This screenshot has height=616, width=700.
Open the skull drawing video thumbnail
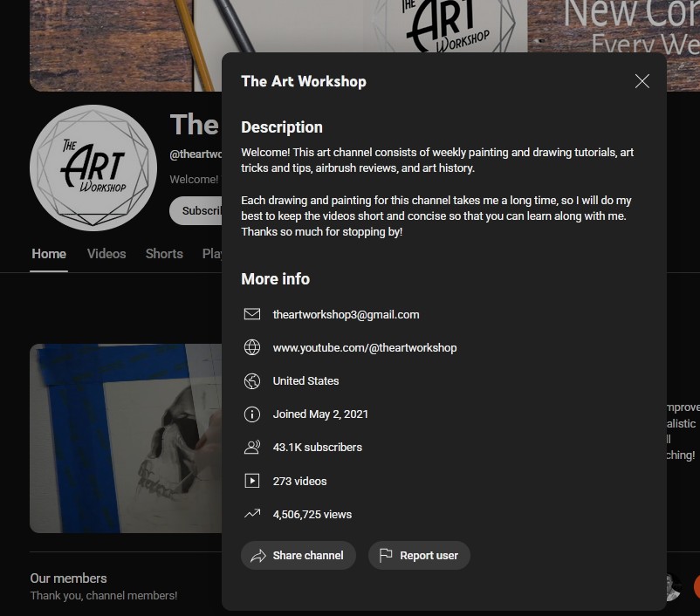[x=126, y=438]
